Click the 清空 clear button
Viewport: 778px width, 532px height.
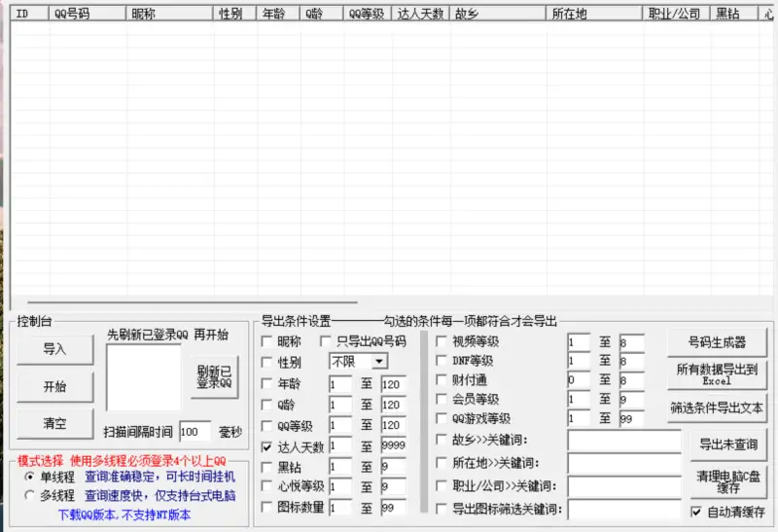pos(54,423)
